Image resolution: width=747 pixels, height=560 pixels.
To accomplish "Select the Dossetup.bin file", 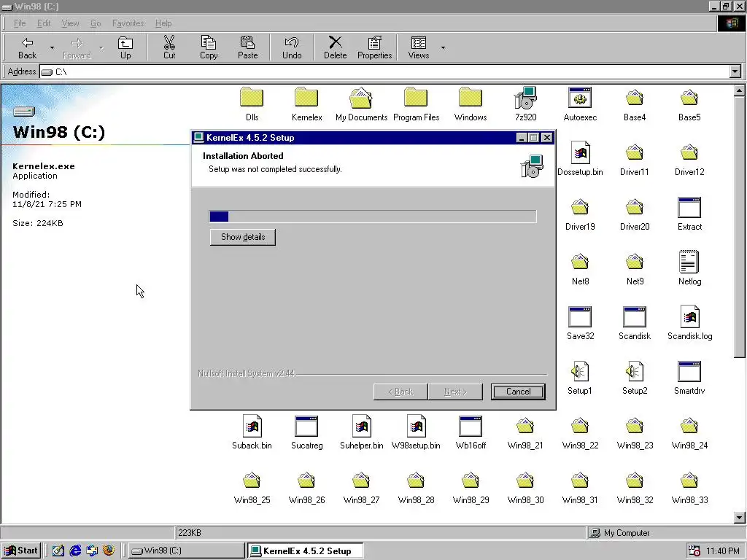I will (x=580, y=159).
